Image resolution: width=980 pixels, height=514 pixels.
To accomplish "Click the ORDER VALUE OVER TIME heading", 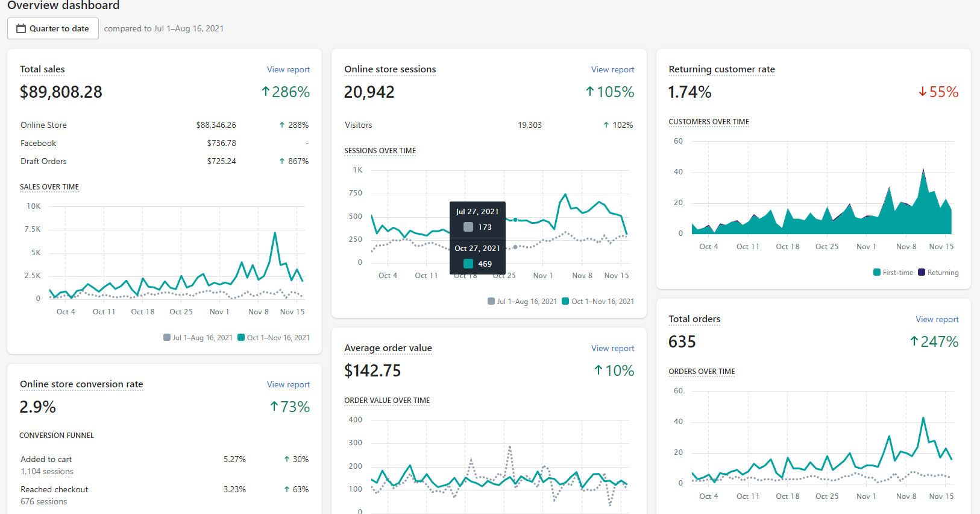I will [x=387, y=401].
